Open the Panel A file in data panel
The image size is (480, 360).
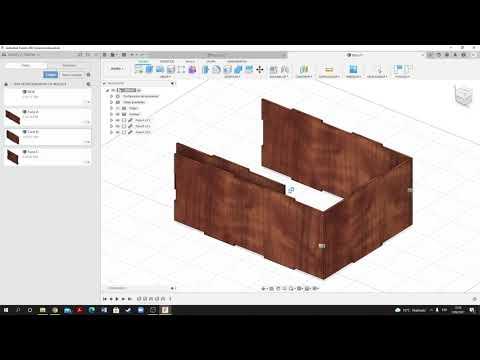47,117
